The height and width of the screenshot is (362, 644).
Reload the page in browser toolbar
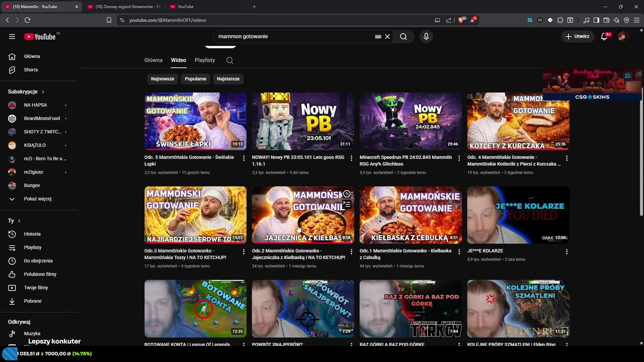[x=27, y=20]
